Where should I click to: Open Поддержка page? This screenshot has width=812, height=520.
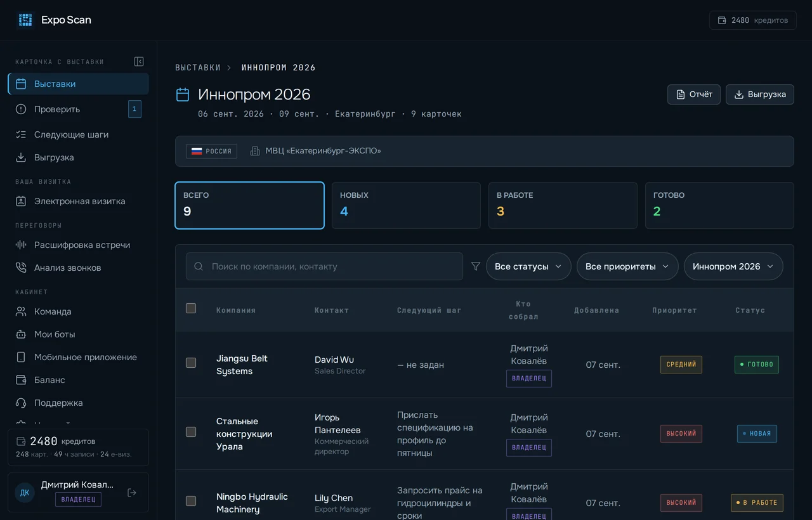coord(79,403)
